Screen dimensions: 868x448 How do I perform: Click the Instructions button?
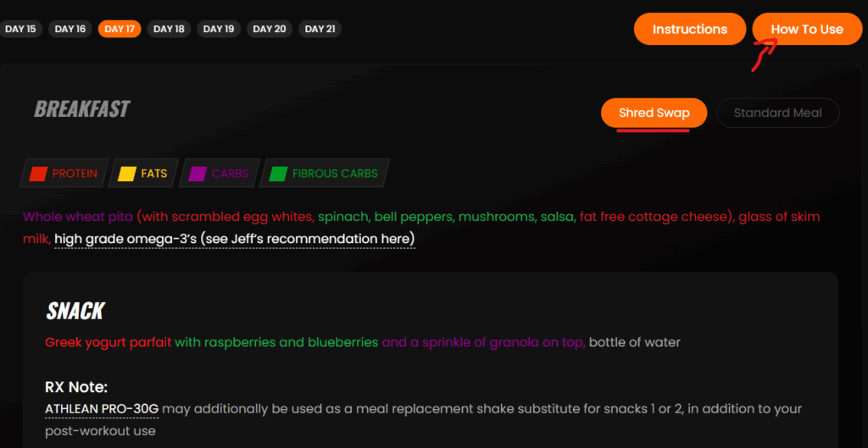[690, 30]
